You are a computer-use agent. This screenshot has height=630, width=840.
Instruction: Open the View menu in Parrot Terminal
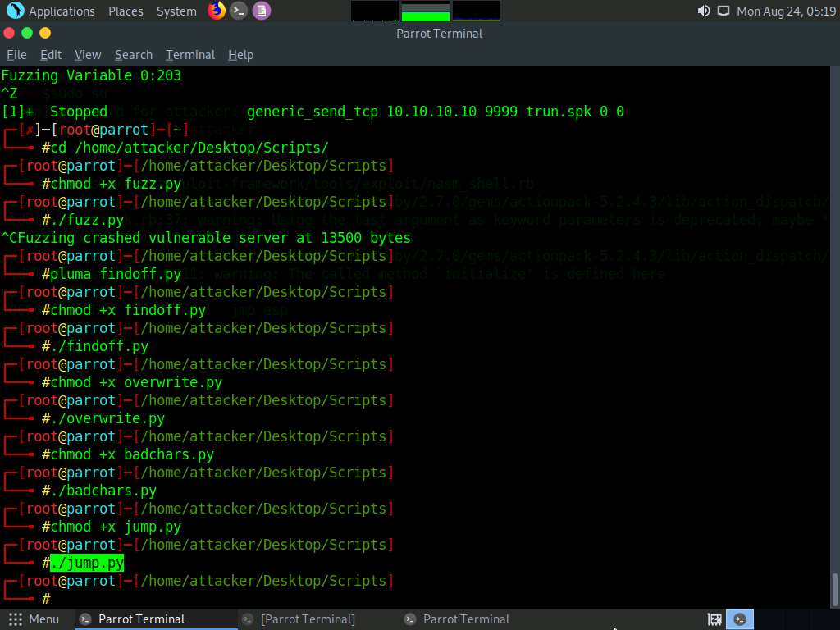pos(88,55)
